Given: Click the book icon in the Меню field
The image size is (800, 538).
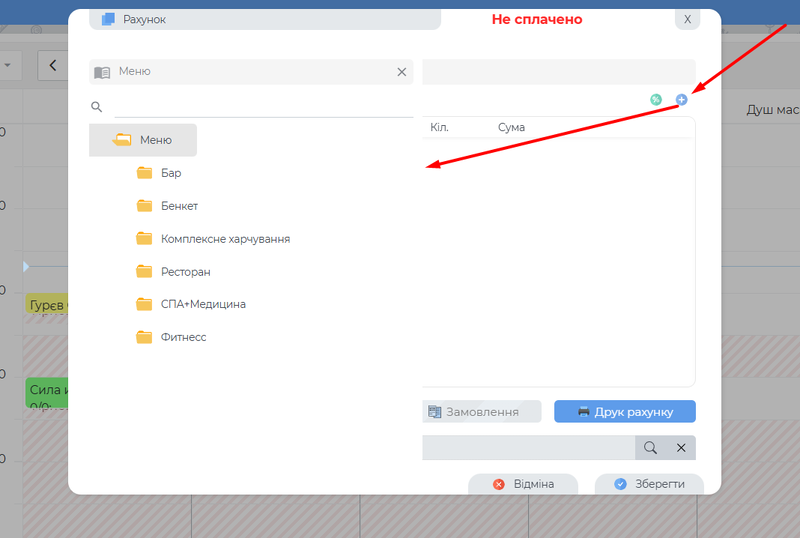Looking at the screenshot, I should point(102,72).
